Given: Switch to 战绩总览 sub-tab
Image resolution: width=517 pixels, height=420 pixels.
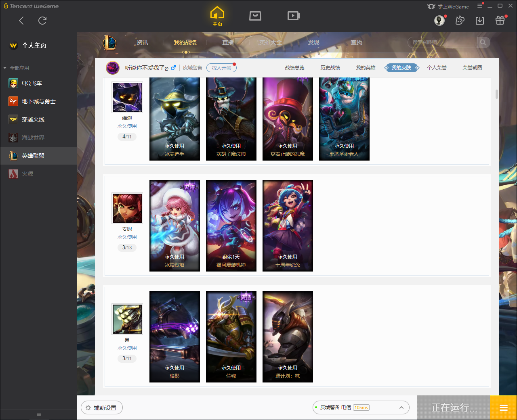Looking at the screenshot, I should point(294,68).
